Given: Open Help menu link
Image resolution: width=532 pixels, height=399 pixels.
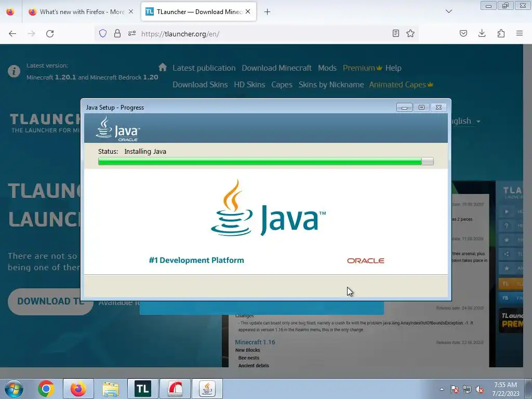Looking at the screenshot, I should (x=393, y=68).
